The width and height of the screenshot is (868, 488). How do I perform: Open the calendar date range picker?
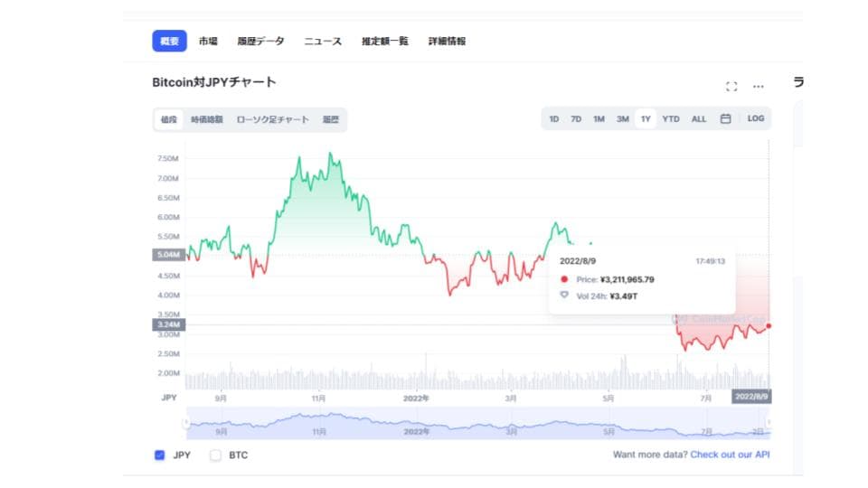point(725,118)
